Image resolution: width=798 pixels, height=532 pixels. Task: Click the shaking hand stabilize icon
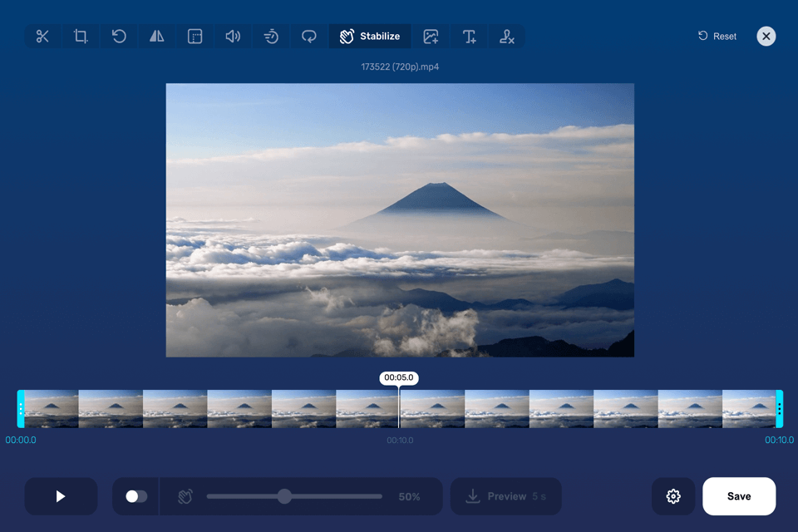[185, 496]
